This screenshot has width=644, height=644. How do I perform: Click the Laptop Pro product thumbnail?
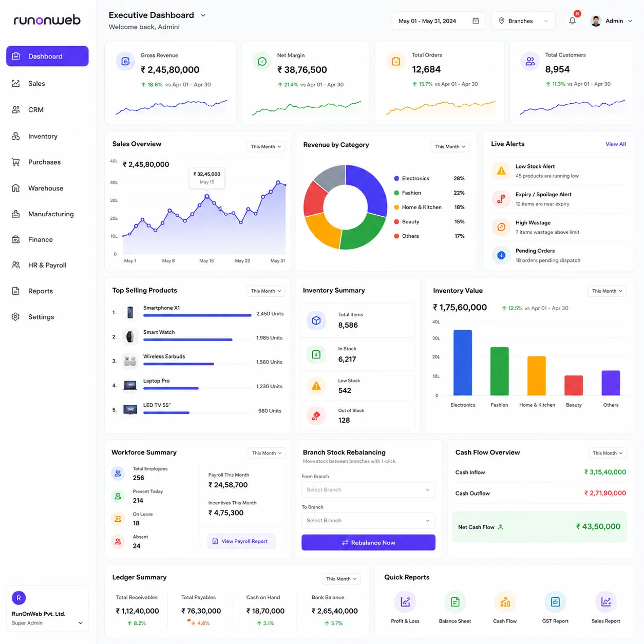tap(130, 385)
